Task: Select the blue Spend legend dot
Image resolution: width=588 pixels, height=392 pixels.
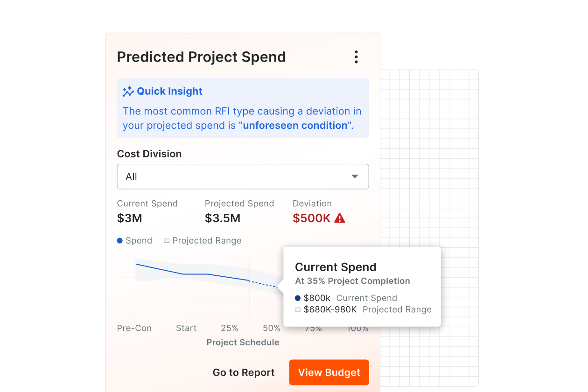Action: (119, 240)
